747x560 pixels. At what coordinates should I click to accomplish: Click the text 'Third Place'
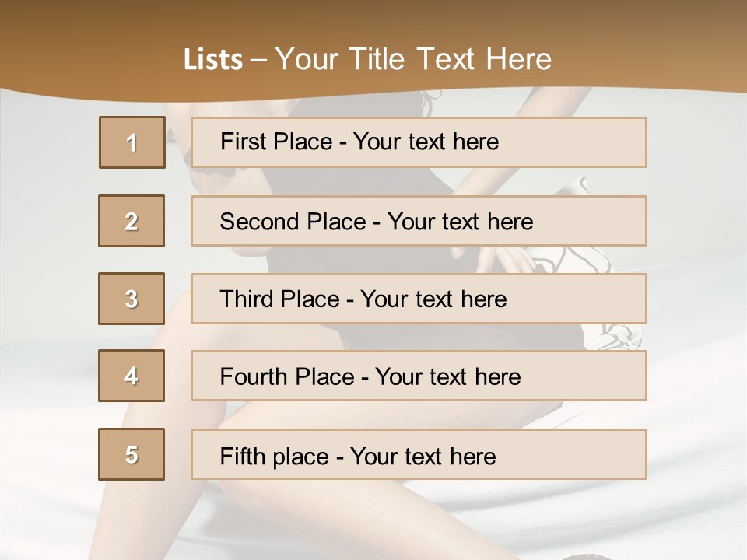(x=279, y=299)
